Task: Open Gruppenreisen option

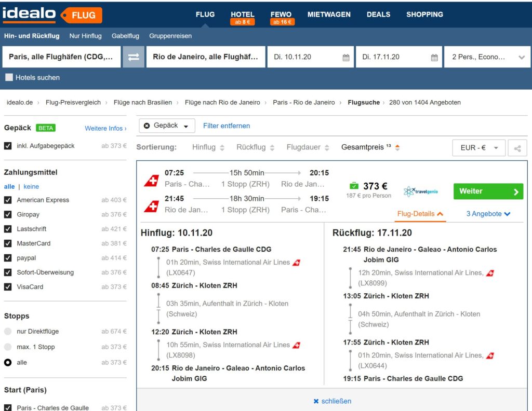Action: pos(170,36)
